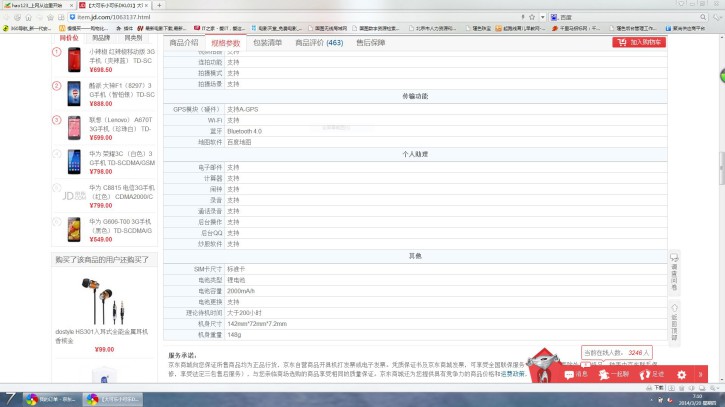This screenshot has width=725, height=407.
Task: Open the 酷派 大神F1 product link
Action: coord(122,90)
